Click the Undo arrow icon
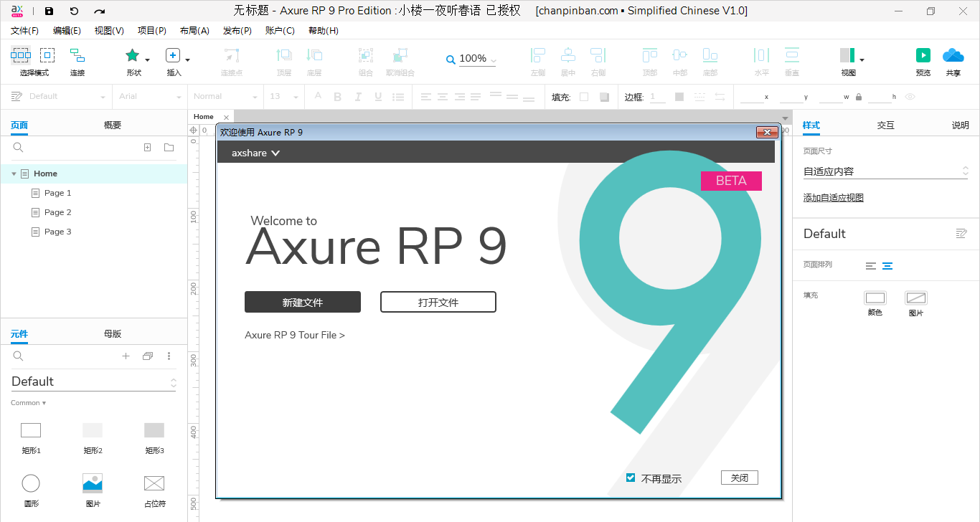The width and height of the screenshot is (980, 522). coord(74,11)
